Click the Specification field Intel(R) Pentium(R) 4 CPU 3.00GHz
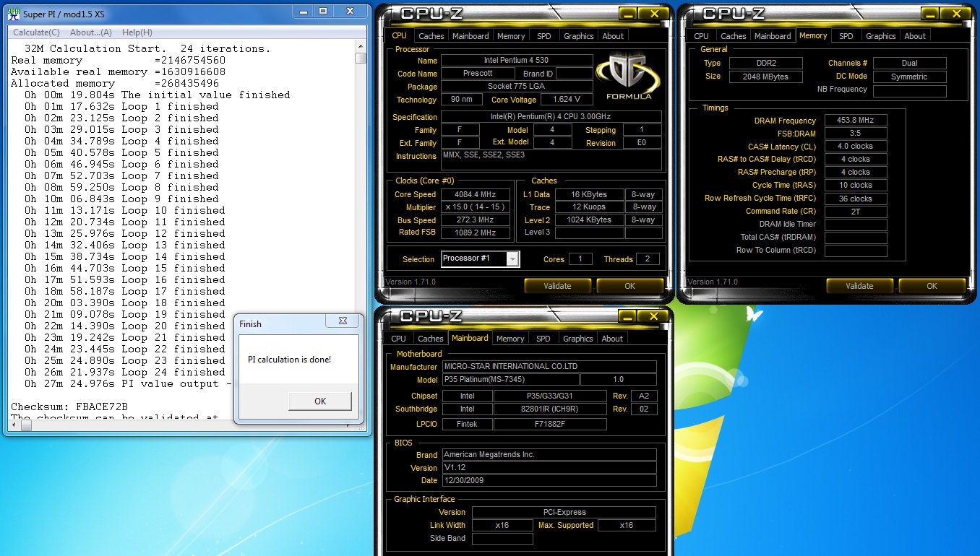Viewport: 980px width, 556px height. 551,117
